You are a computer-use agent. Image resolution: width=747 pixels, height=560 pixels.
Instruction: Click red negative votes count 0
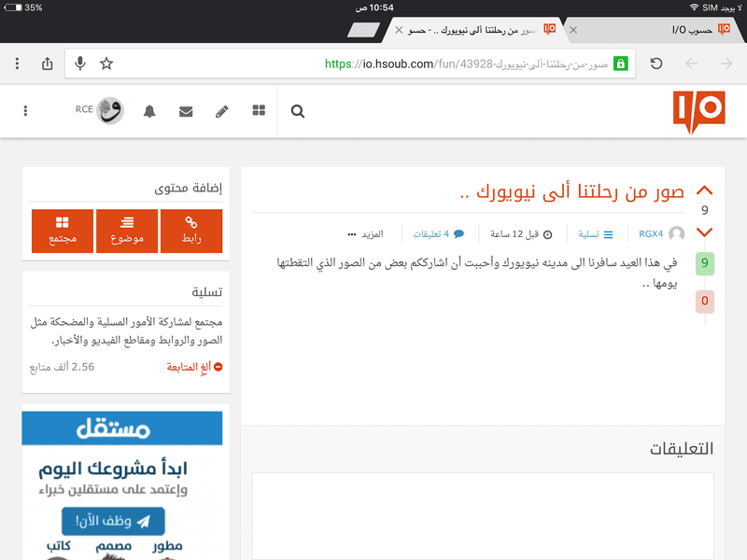[x=705, y=301]
